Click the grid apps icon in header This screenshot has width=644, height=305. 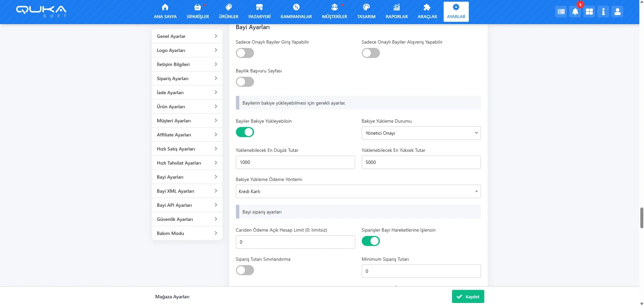coord(589,12)
